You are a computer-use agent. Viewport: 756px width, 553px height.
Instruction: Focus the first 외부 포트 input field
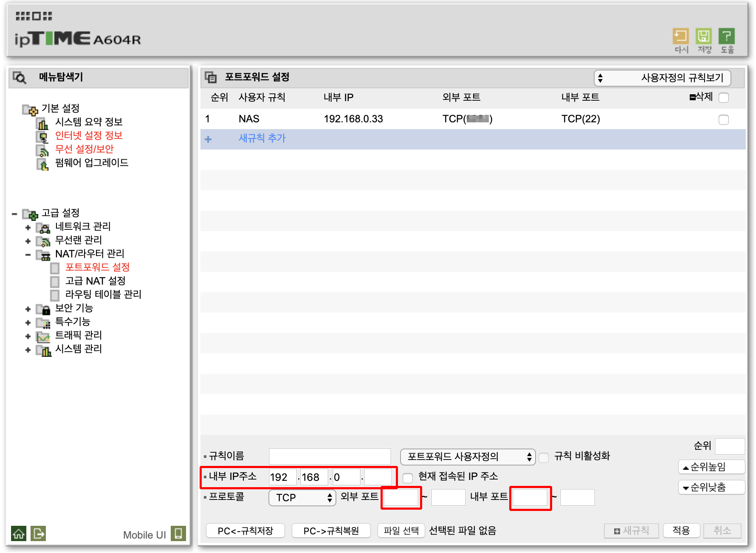[x=401, y=497]
